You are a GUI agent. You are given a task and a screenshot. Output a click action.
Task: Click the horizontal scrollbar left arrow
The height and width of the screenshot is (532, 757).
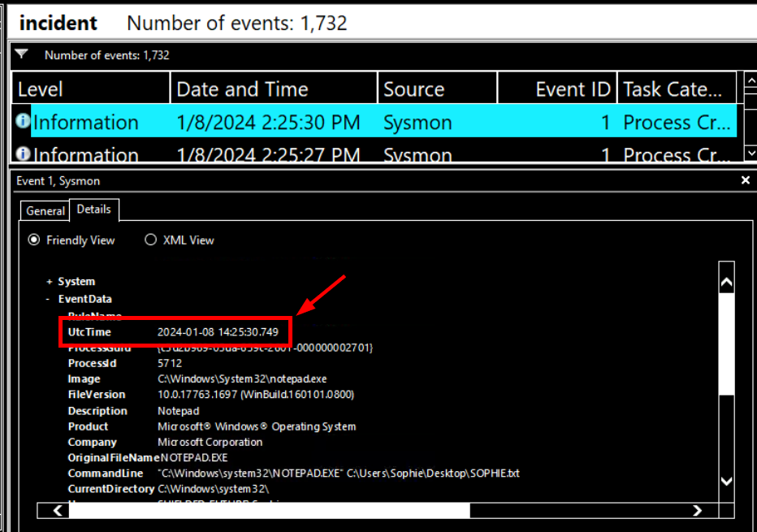click(x=58, y=511)
